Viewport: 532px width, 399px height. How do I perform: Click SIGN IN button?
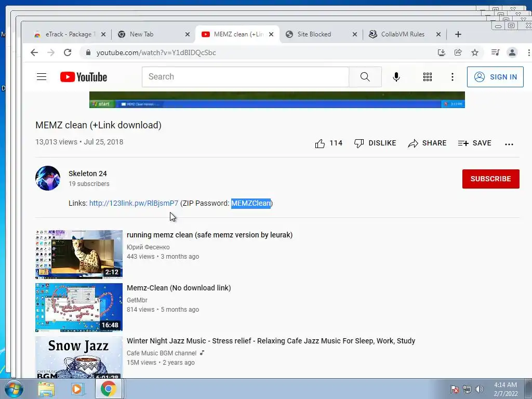point(495,77)
